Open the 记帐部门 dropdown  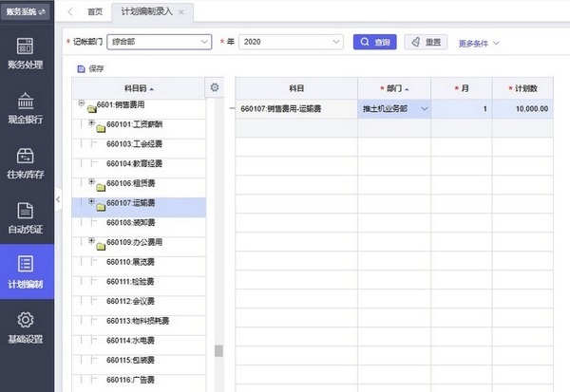click(x=204, y=42)
